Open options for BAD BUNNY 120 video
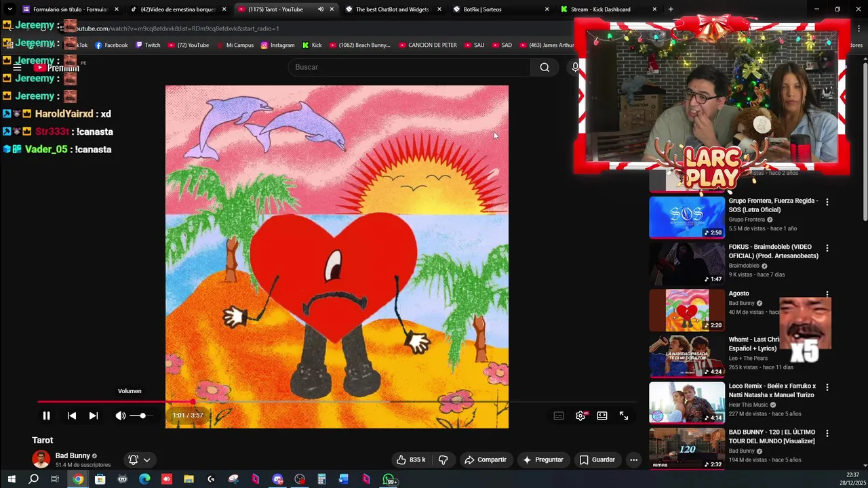Viewport: 868px width, 488px height. click(x=827, y=433)
